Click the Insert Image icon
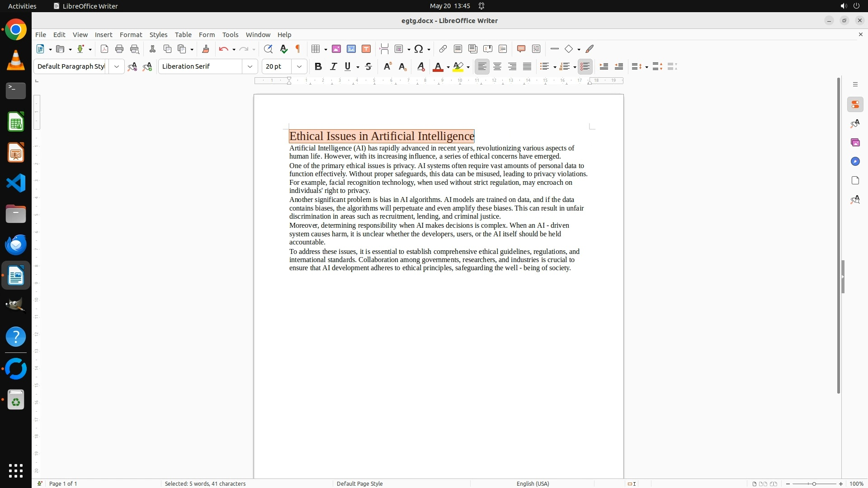The width and height of the screenshot is (868, 488). (336, 49)
